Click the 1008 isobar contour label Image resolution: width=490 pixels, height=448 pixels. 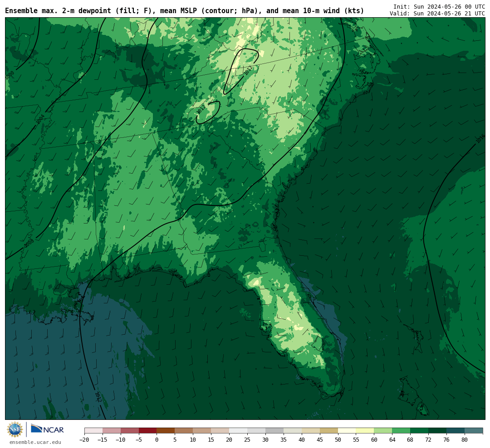click(x=29, y=243)
